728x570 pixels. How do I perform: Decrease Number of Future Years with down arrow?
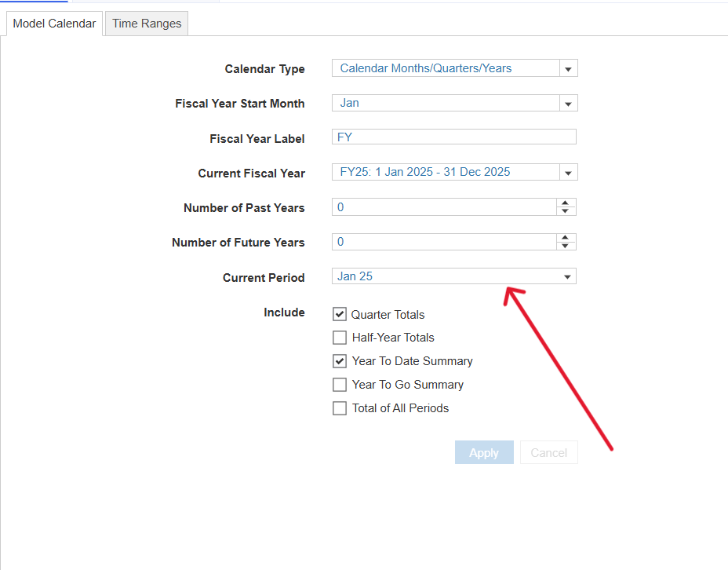point(566,246)
